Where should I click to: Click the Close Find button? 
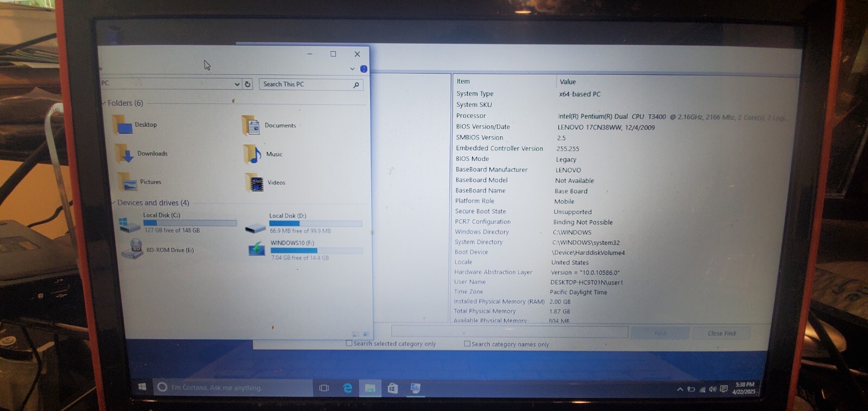click(722, 333)
